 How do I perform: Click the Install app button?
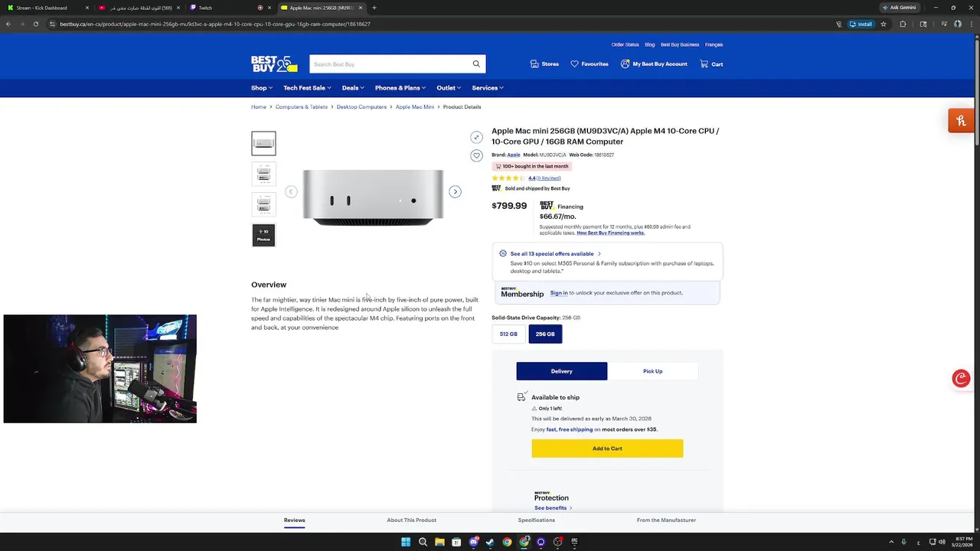coord(861,24)
